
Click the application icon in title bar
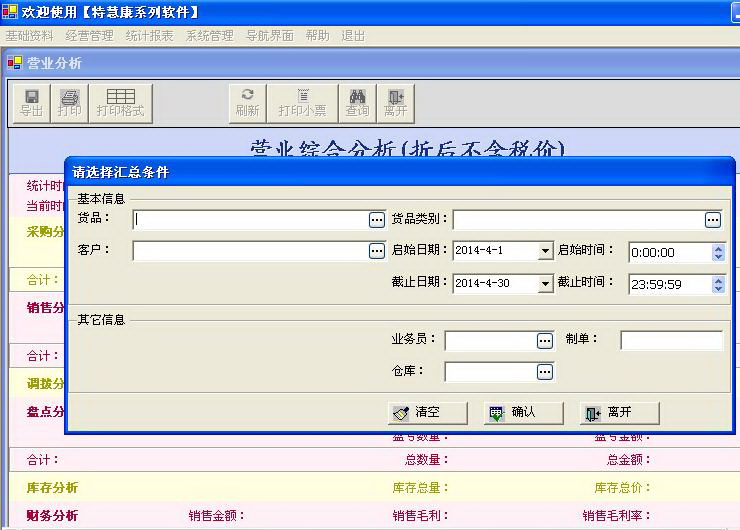pos(9,11)
